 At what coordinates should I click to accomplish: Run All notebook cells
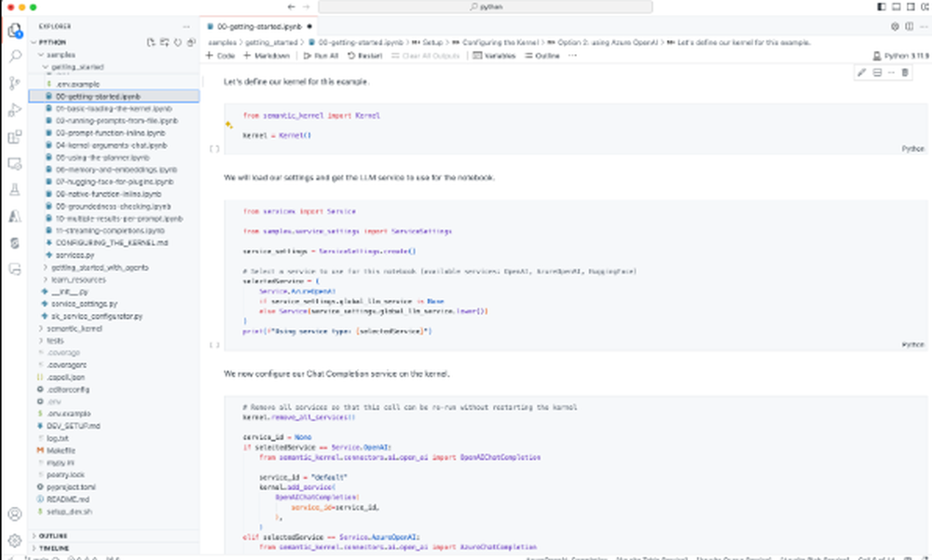coord(321,55)
